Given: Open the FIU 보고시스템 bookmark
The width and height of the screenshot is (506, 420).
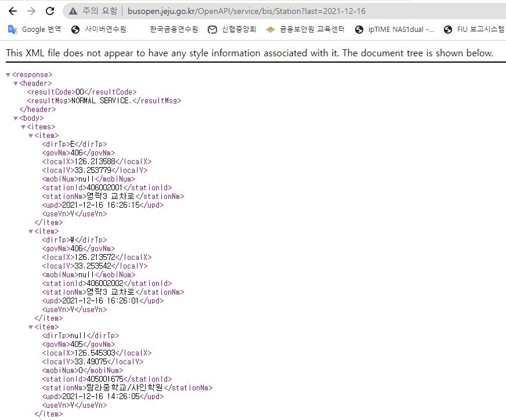Looking at the screenshot, I should point(474,30).
